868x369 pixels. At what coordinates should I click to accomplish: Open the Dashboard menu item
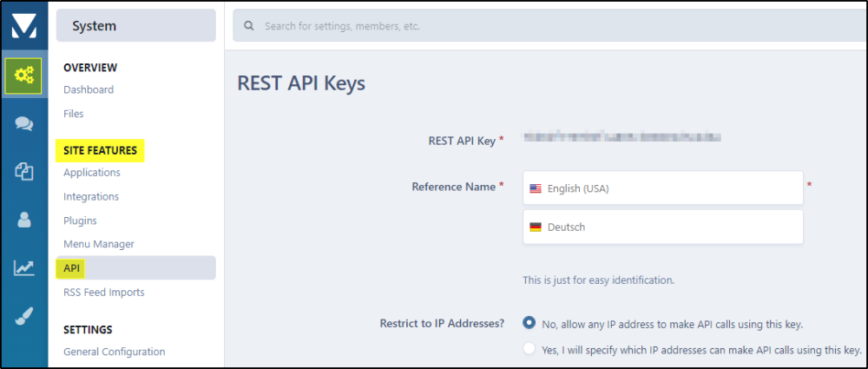[x=89, y=89]
